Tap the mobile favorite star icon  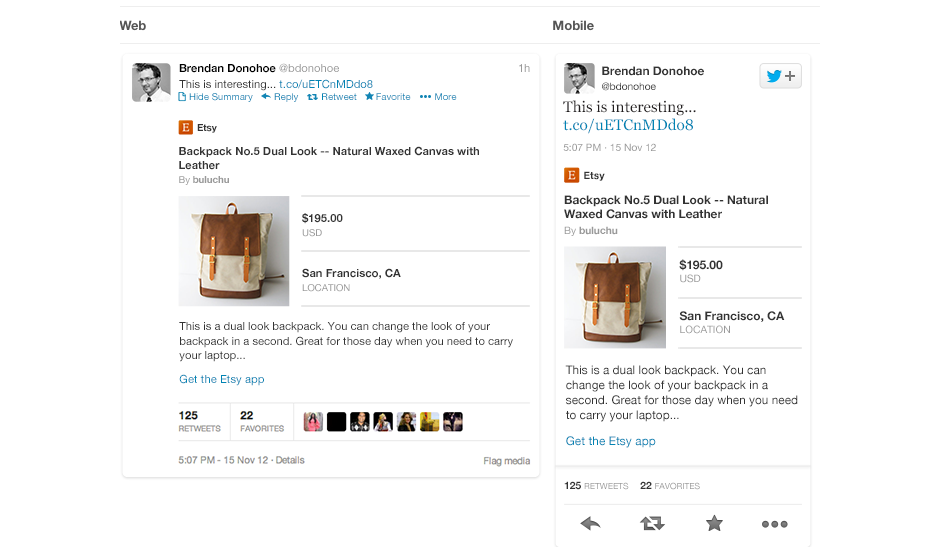714,523
